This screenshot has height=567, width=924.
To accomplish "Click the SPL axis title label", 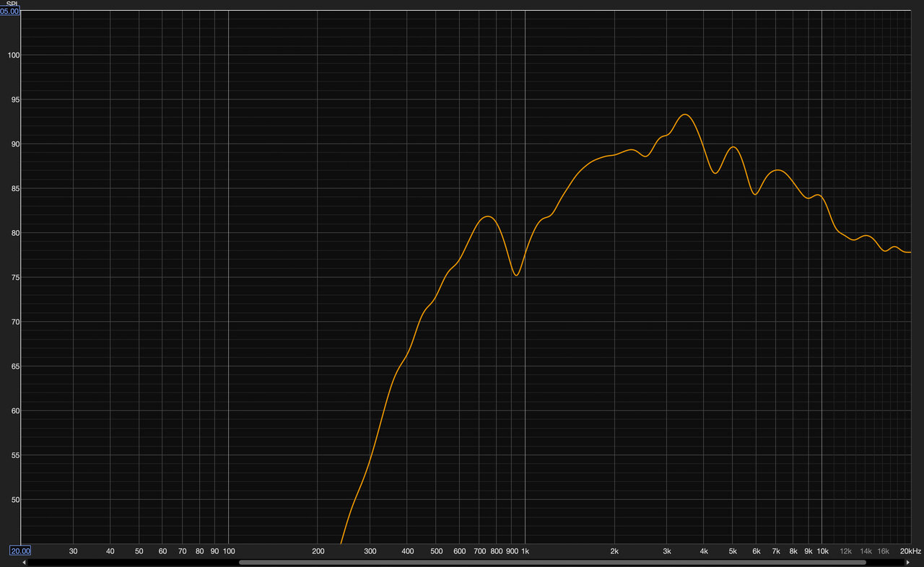I will point(12,4).
